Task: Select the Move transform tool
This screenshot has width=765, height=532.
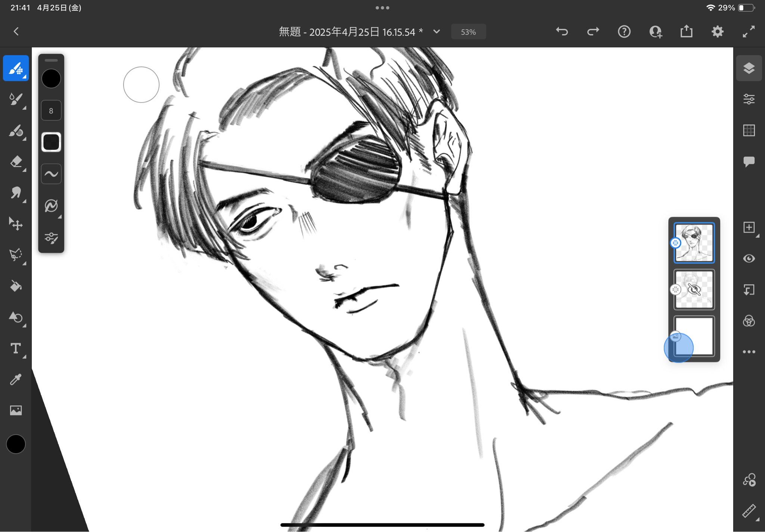Action: tap(16, 224)
